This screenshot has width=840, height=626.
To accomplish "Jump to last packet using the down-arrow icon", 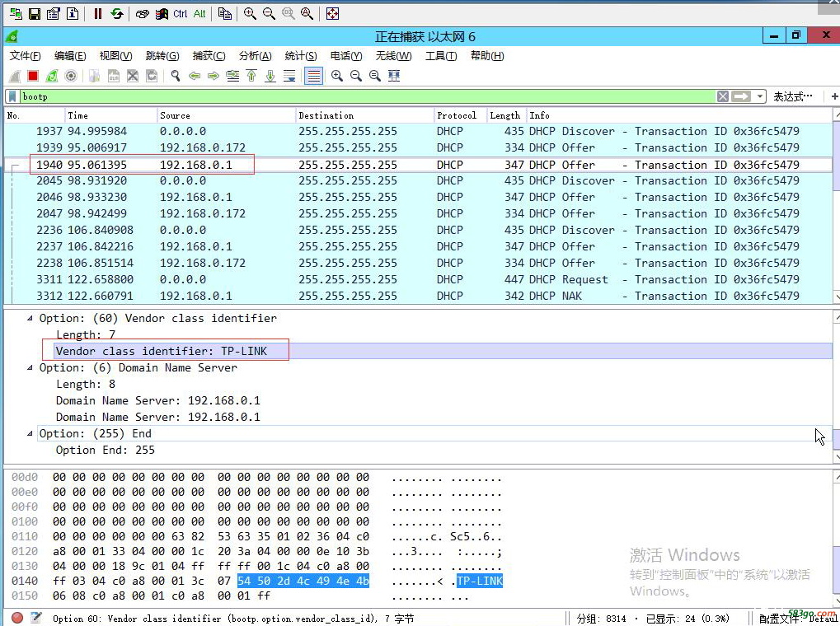I will tap(270, 76).
